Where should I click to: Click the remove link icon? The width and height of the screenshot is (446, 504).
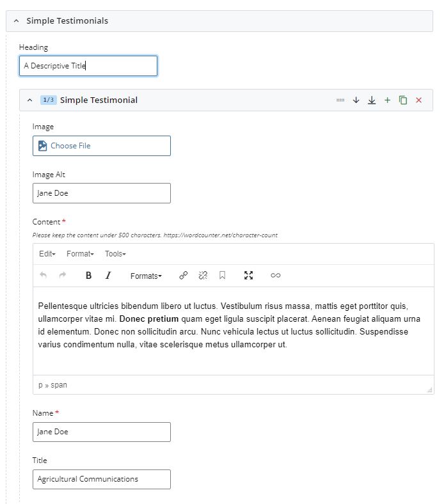pyautogui.click(x=203, y=276)
